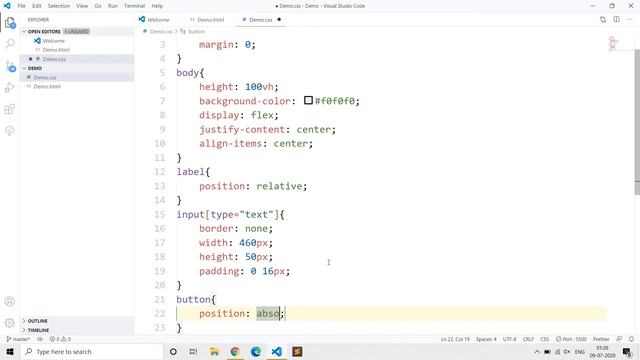Select the Demo.css editor tab
640x360 pixels.
(261, 20)
